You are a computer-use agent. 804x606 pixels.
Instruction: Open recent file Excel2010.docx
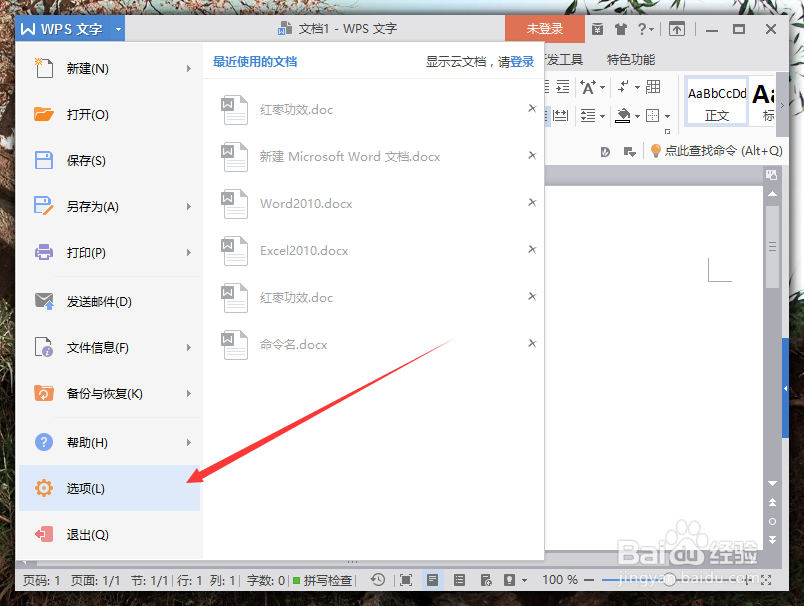(x=304, y=251)
